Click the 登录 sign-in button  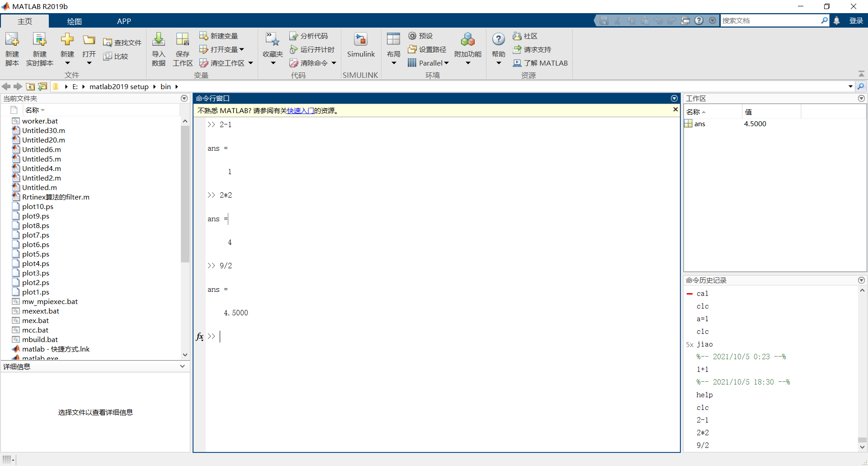(856, 20)
